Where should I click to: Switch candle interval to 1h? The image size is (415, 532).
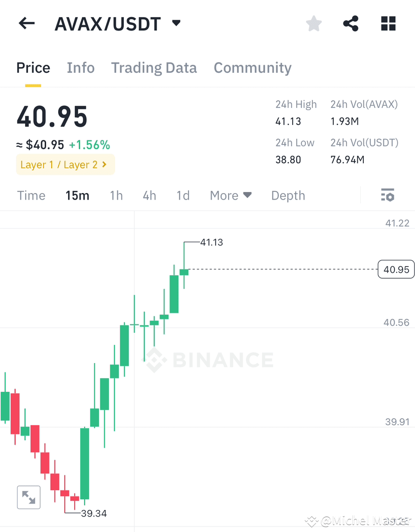(x=116, y=196)
